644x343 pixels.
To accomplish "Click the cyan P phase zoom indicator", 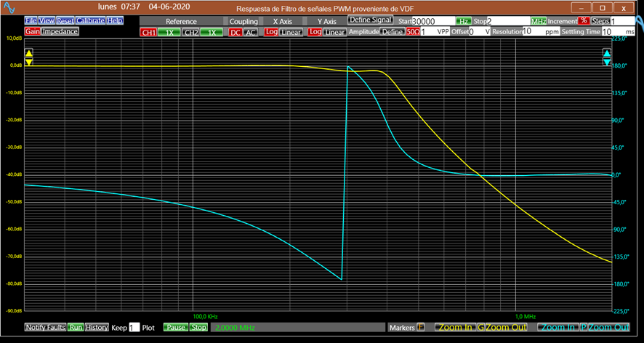I will (584, 328).
